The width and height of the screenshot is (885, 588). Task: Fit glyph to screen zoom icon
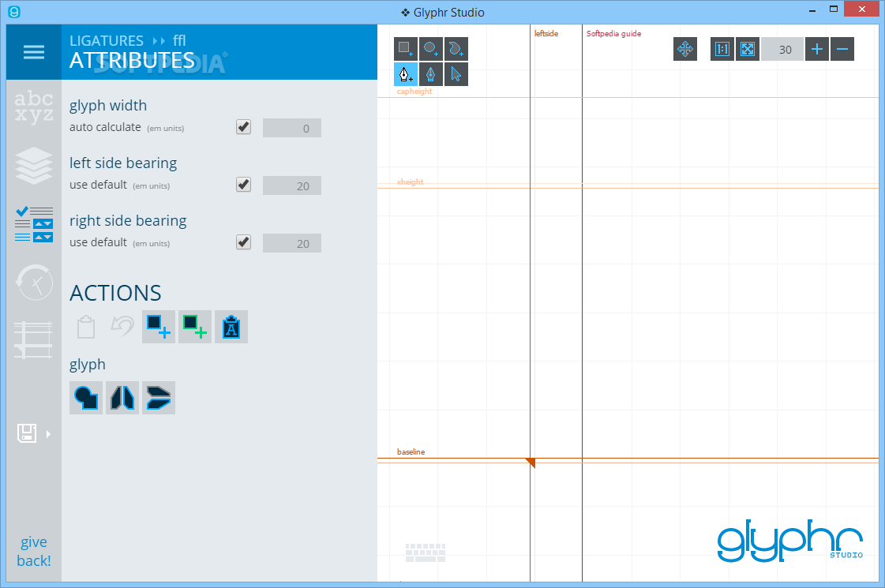coord(748,49)
